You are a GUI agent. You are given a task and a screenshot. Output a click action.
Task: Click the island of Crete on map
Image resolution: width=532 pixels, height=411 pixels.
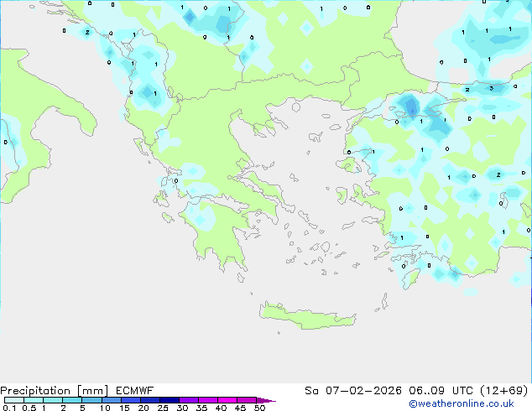pyautogui.click(x=307, y=316)
